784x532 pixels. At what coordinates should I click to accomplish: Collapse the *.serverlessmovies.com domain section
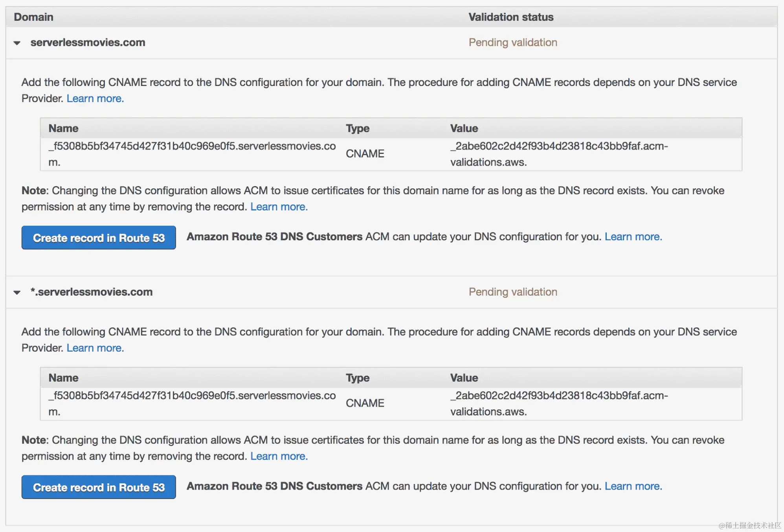[x=17, y=293]
